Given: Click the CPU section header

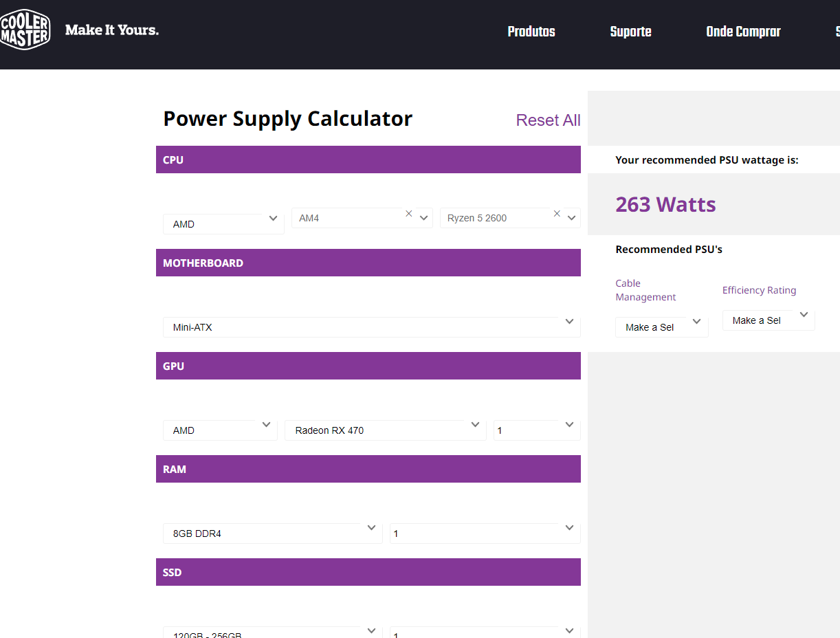Looking at the screenshot, I should 368,159.
